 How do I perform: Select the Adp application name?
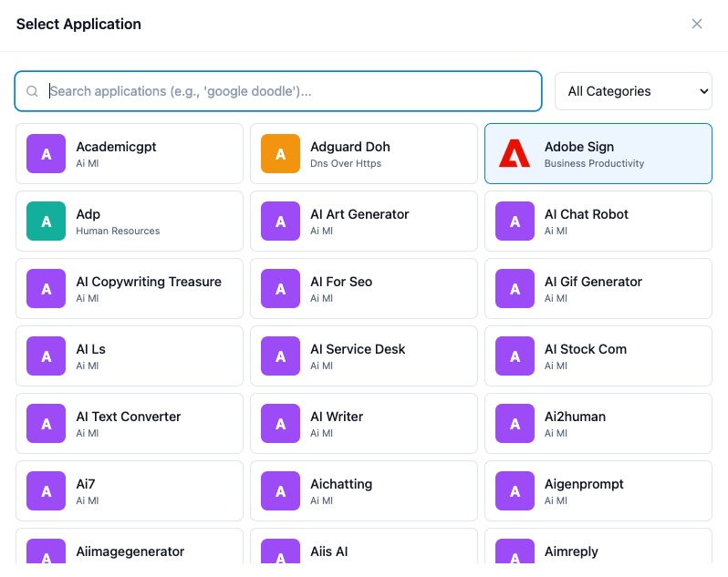coord(88,214)
